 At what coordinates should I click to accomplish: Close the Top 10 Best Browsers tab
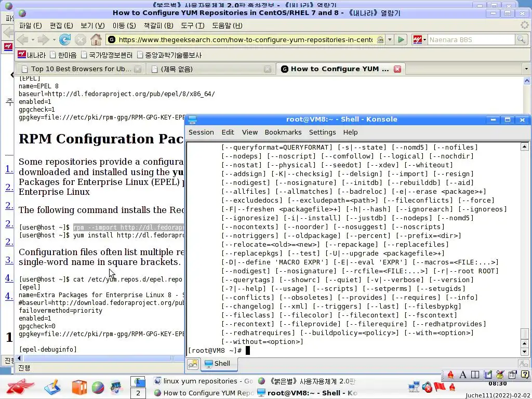(x=138, y=69)
